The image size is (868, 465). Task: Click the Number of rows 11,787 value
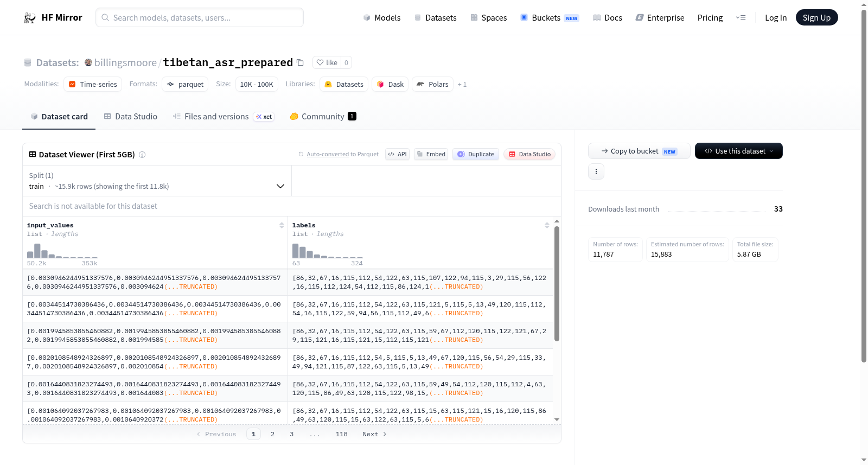point(603,254)
